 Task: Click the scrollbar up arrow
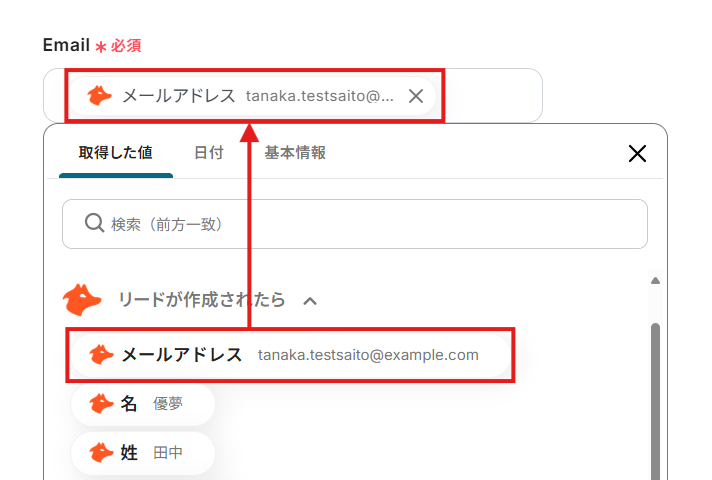click(656, 281)
